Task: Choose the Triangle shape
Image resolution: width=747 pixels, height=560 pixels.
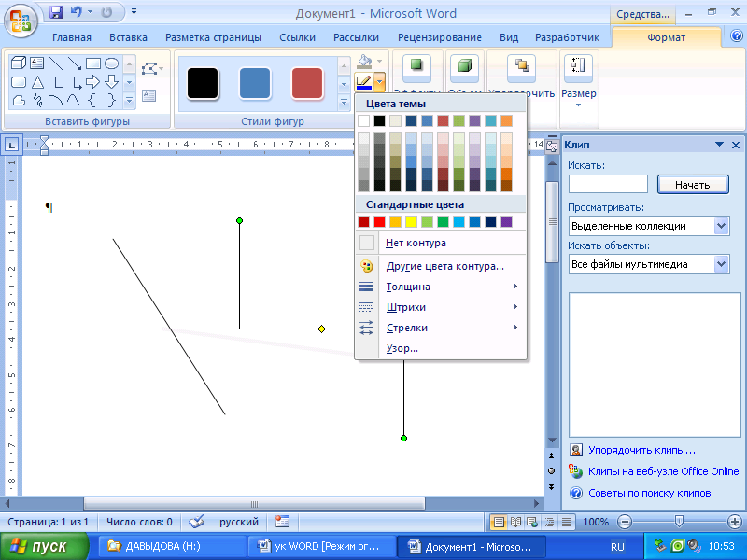Action: pos(37,82)
